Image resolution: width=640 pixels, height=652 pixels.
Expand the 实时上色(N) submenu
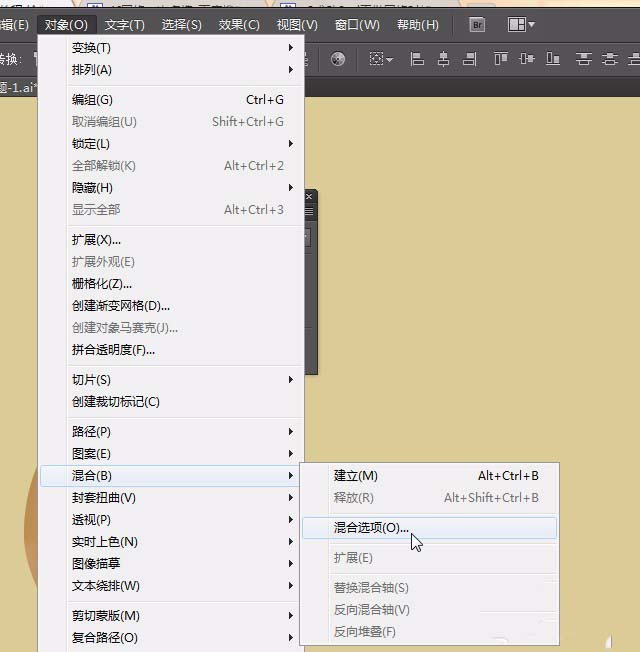pos(171,542)
